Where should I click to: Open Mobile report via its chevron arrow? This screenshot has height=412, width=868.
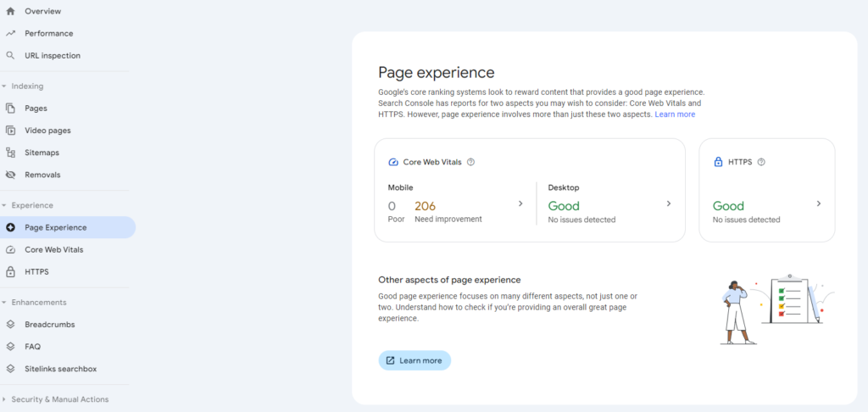[520, 203]
